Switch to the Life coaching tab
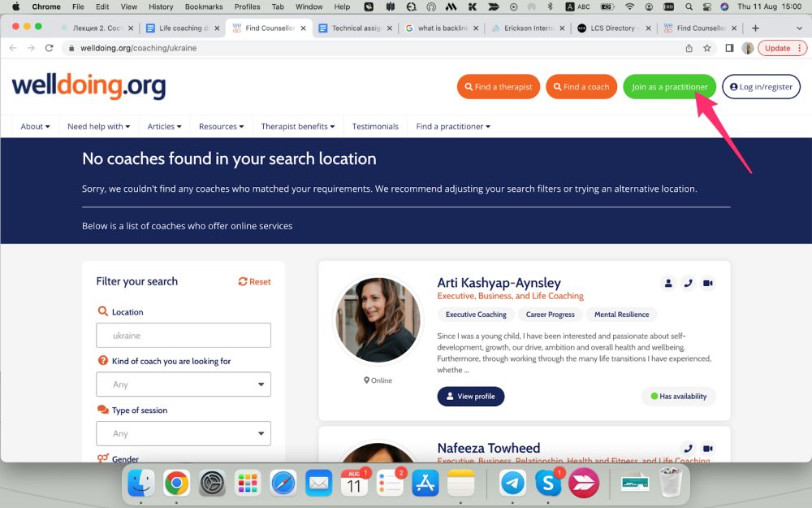 point(181,28)
